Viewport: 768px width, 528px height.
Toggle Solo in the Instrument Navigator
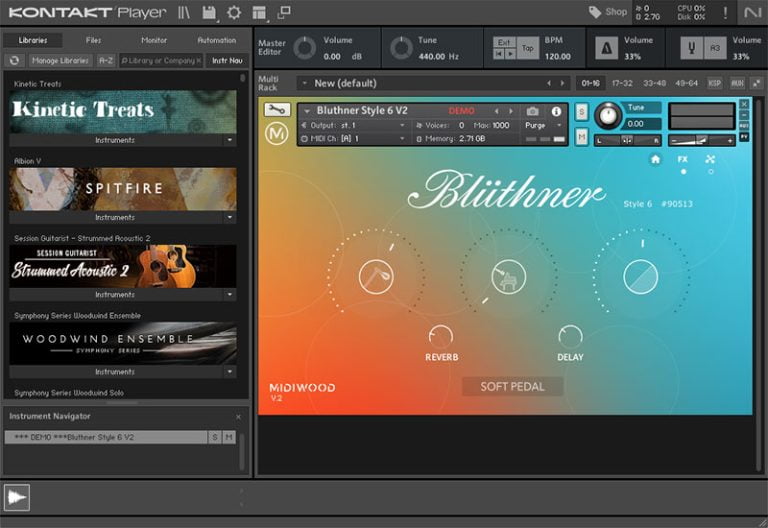pyautogui.click(x=215, y=437)
